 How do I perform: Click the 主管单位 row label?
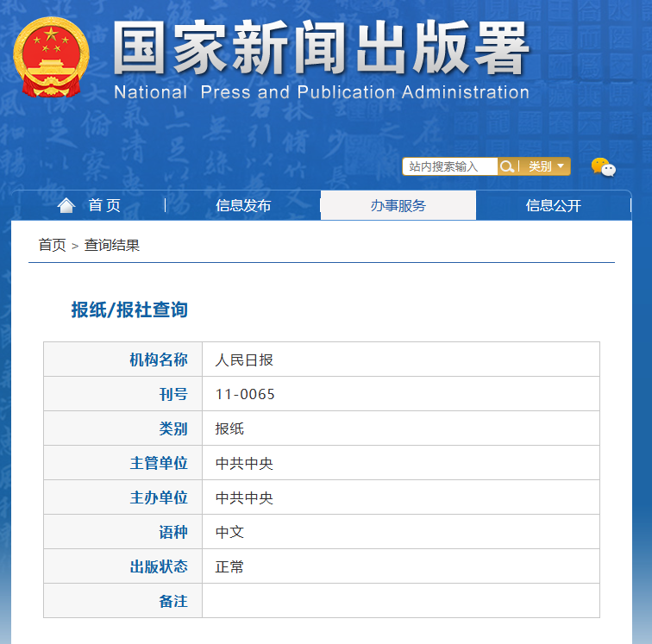coord(159,463)
